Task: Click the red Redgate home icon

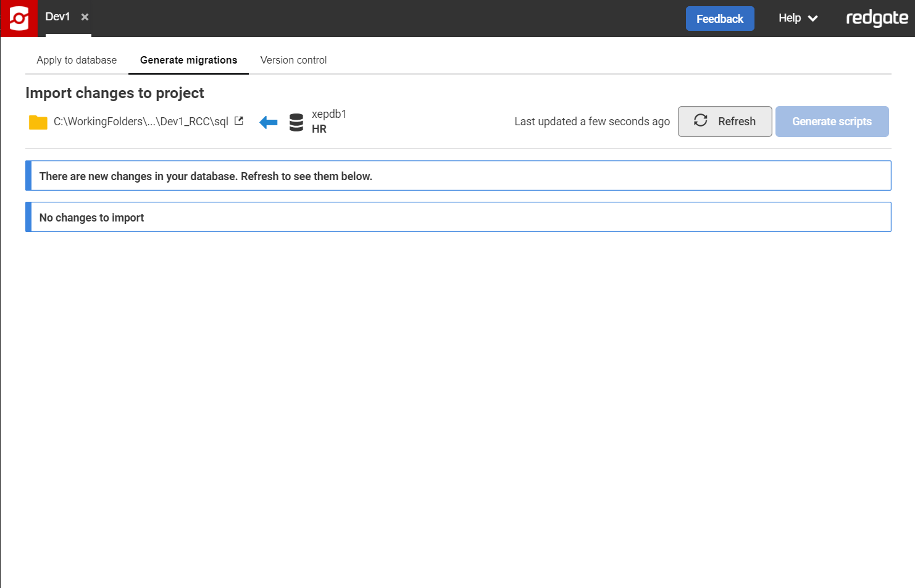Action: click(19, 19)
